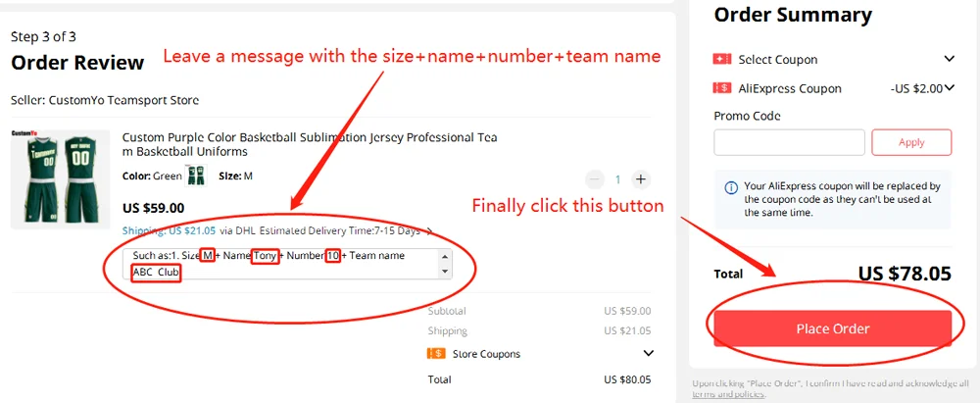Click the AliExpress Coupon dollar icon
Image resolution: width=980 pixels, height=403 pixels.
[x=722, y=88]
